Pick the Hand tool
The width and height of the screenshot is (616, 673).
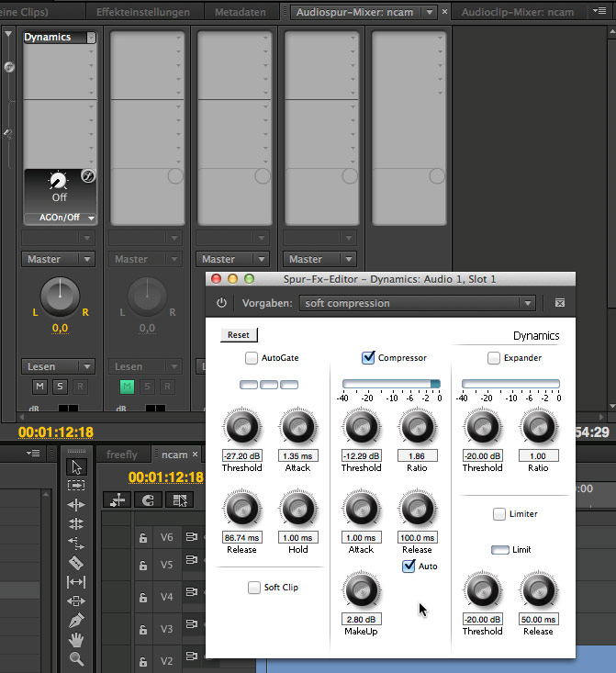(76, 640)
